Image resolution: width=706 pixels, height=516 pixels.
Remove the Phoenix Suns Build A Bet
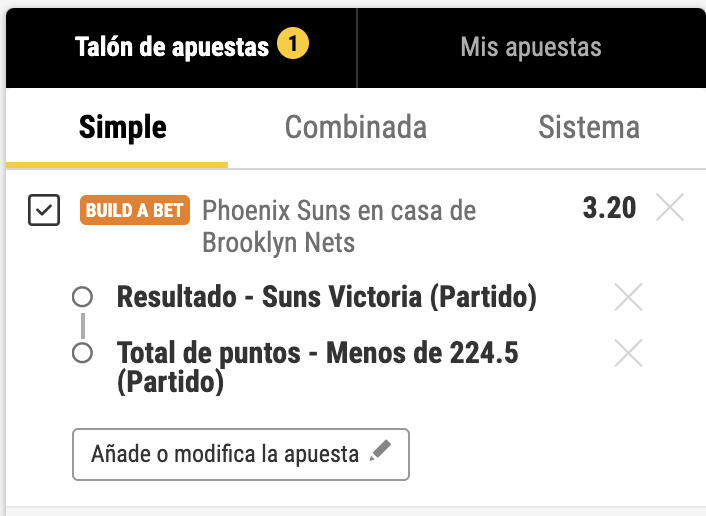click(x=670, y=208)
